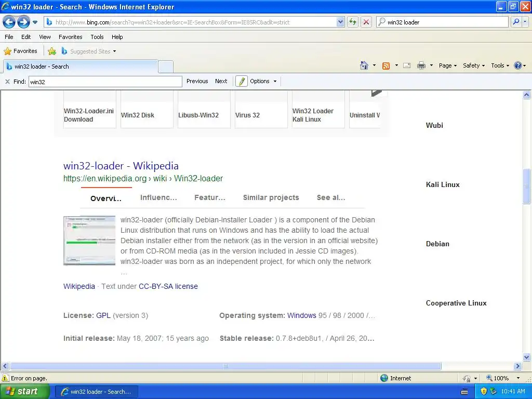
Task: Open the Tools menu in menu bar
Action: (97, 37)
